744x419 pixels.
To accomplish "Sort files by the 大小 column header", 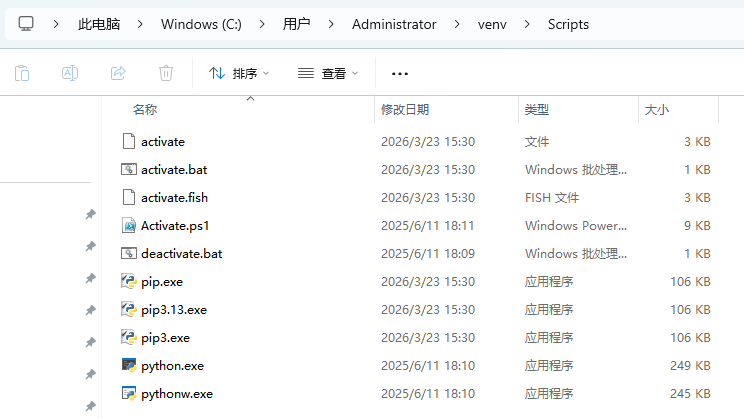I will pyautogui.click(x=657, y=109).
